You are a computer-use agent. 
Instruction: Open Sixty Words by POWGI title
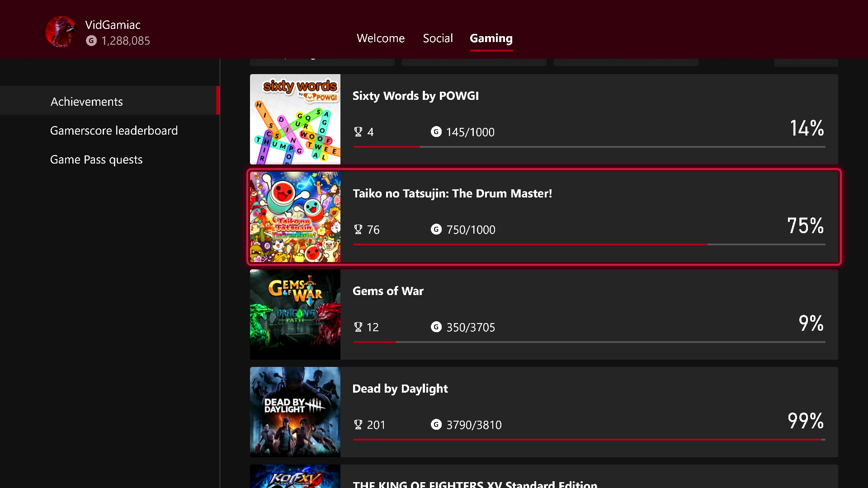[415, 96]
